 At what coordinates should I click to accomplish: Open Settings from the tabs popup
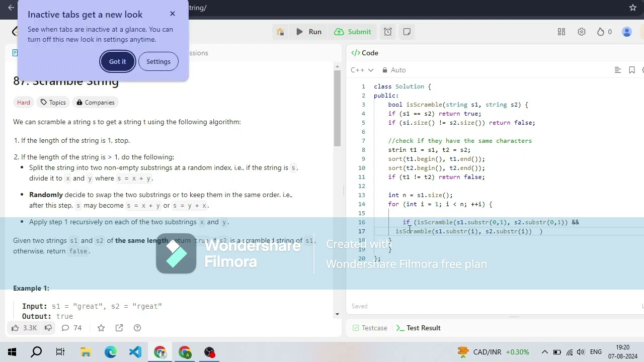(x=158, y=61)
